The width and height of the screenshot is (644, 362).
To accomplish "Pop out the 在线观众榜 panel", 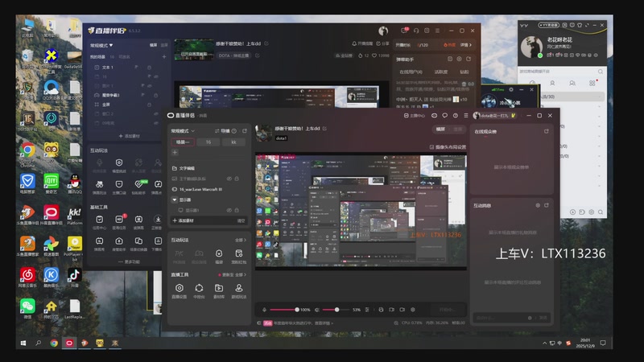I will tap(547, 131).
